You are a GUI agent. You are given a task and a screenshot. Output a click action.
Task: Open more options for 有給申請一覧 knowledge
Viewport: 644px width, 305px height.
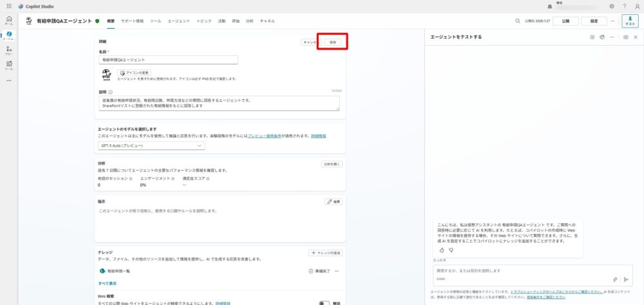click(336, 271)
